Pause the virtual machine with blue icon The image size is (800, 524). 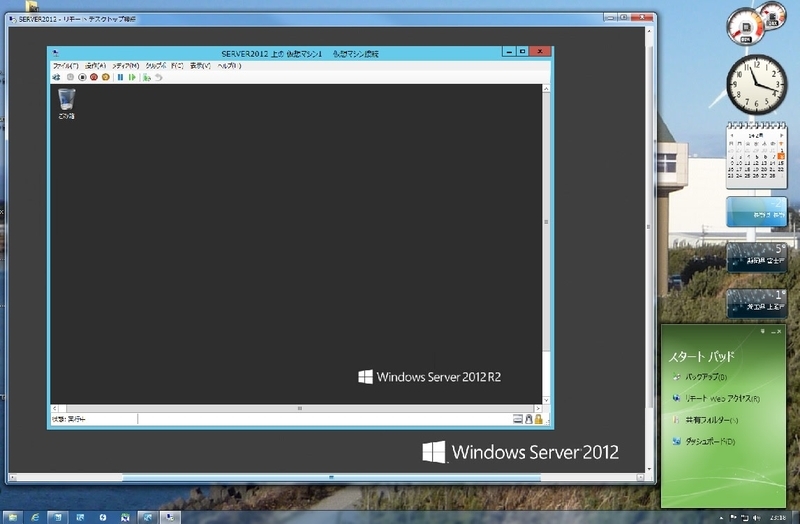click(x=120, y=77)
